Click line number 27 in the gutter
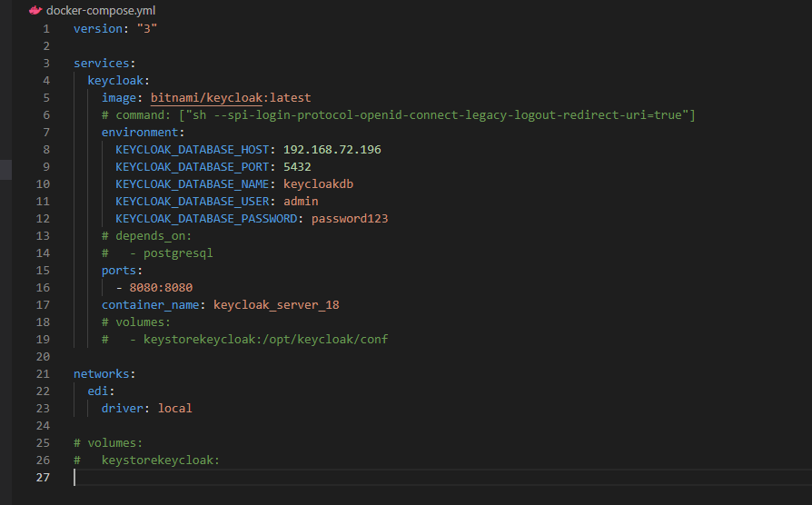This screenshot has width=812, height=505. (43, 477)
